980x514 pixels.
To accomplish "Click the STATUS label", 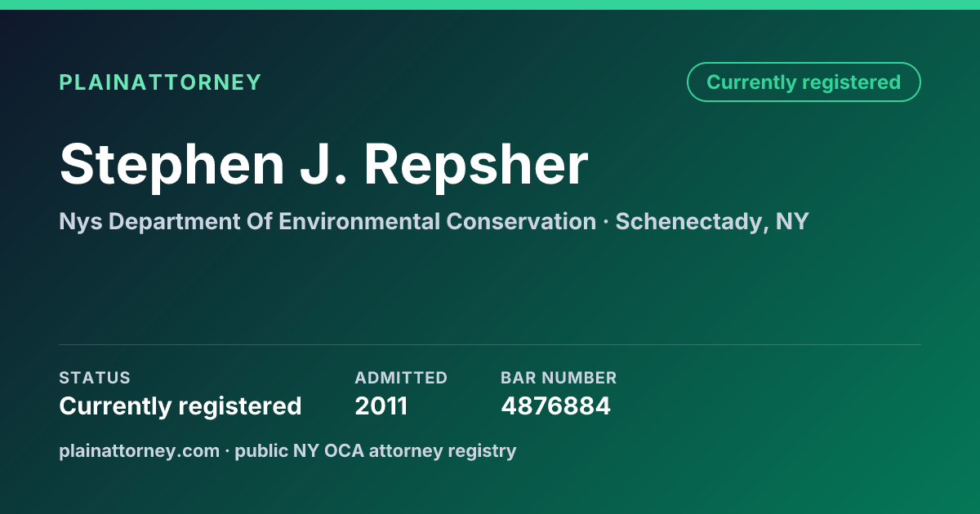I will [x=95, y=378].
